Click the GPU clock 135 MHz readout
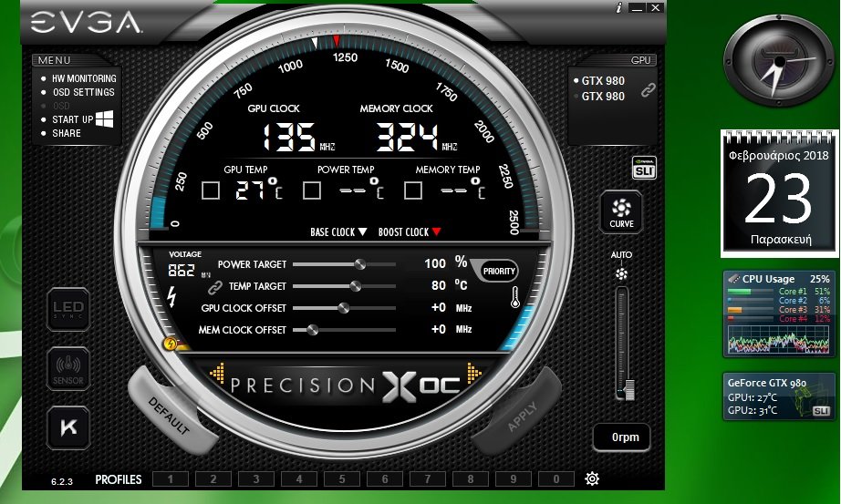Screen dimensions: 841x504 coord(290,137)
